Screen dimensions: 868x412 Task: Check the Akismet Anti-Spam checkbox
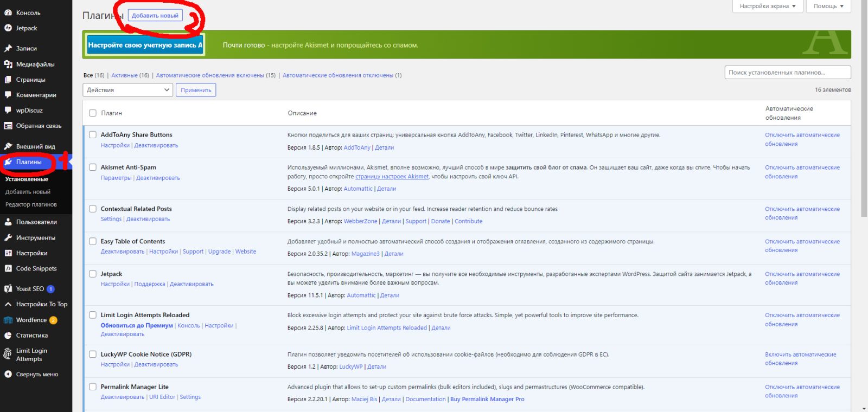[93, 167]
